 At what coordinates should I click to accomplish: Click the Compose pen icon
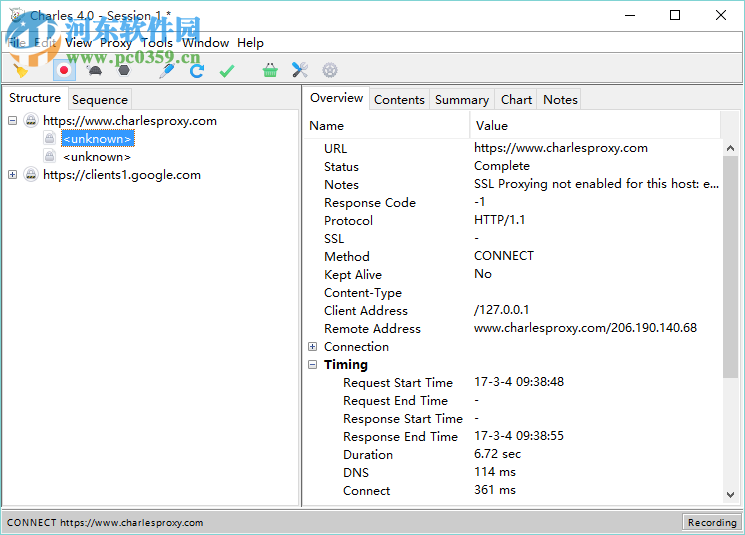(166, 71)
